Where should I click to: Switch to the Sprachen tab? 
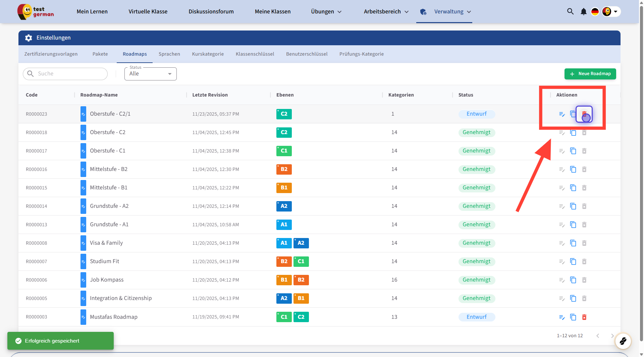pyautogui.click(x=169, y=54)
